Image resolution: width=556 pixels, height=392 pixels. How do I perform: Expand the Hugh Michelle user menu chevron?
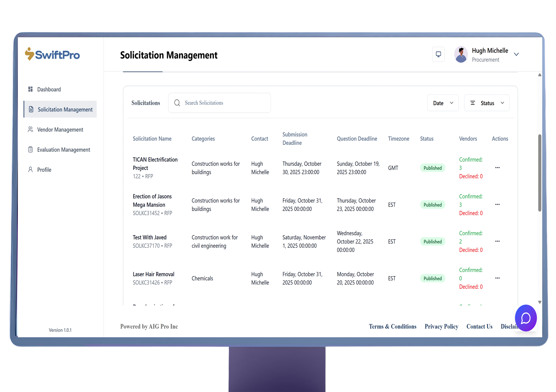pos(516,54)
